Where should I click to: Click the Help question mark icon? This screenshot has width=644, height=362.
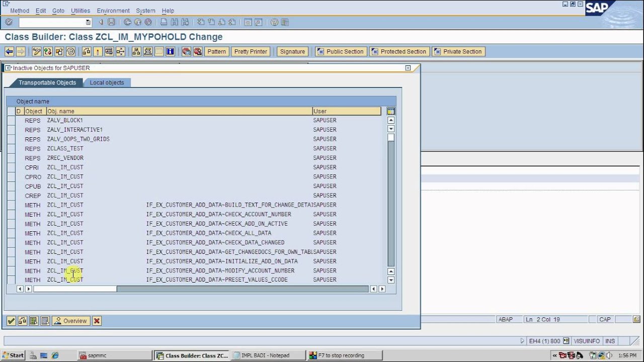point(274,22)
